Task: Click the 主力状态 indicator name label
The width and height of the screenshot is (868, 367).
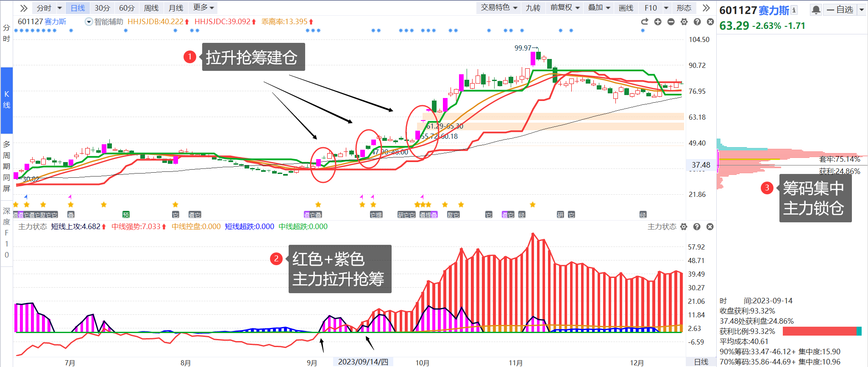Action: (x=33, y=227)
